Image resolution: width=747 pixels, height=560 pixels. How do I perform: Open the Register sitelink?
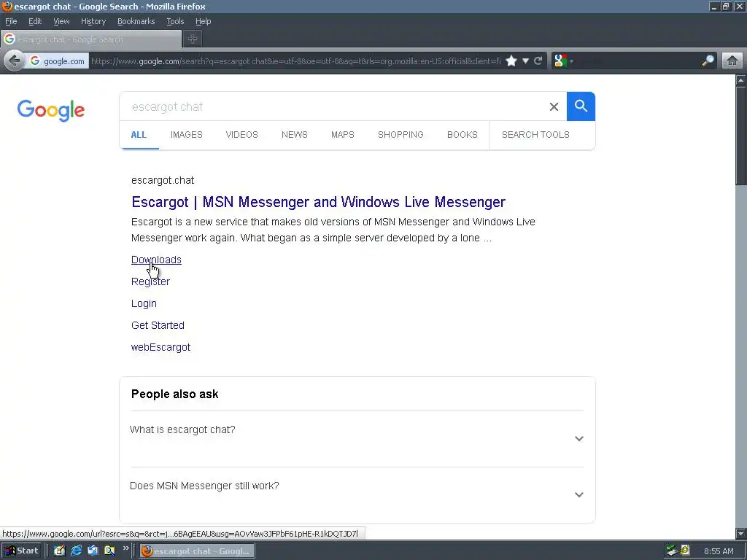point(150,281)
